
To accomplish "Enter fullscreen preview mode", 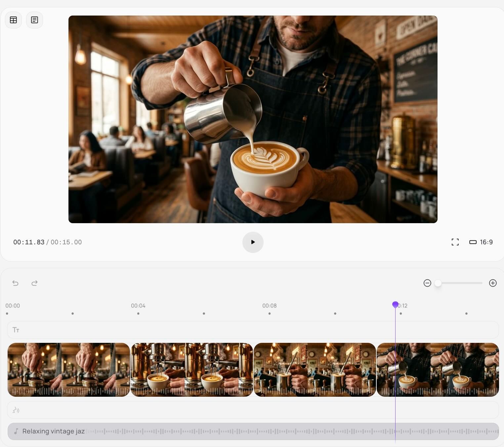I will point(455,242).
